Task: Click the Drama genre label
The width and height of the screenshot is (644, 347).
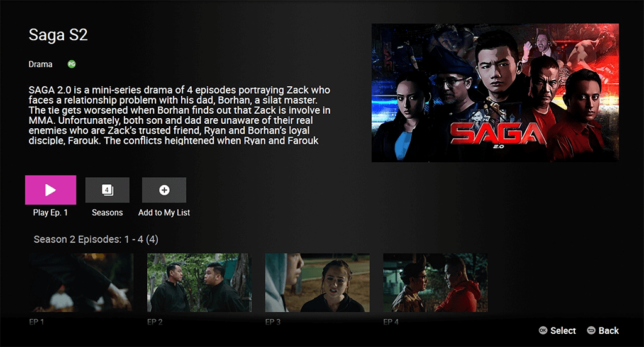Action: pyautogui.click(x=40, y=65)
